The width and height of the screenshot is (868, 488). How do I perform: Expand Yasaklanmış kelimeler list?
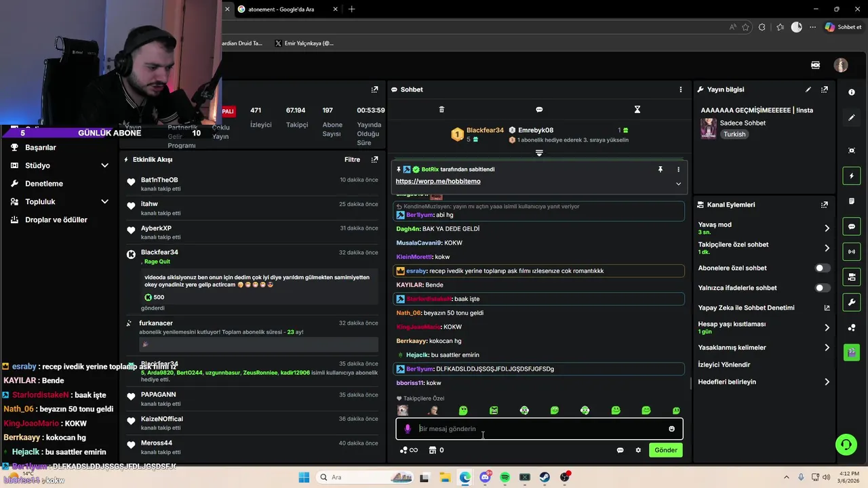tap(827, 348)
